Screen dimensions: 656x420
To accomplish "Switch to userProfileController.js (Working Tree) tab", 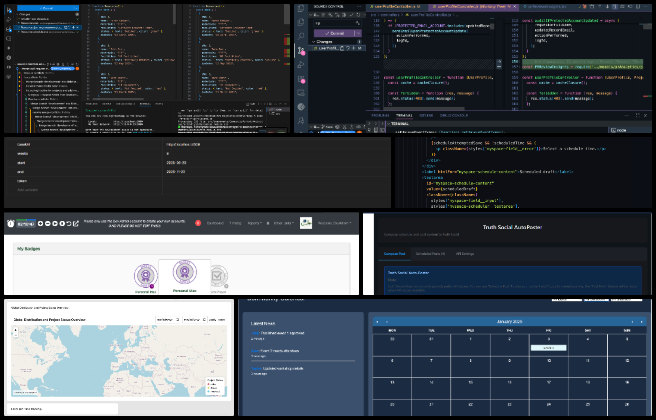I will point(471,7).
